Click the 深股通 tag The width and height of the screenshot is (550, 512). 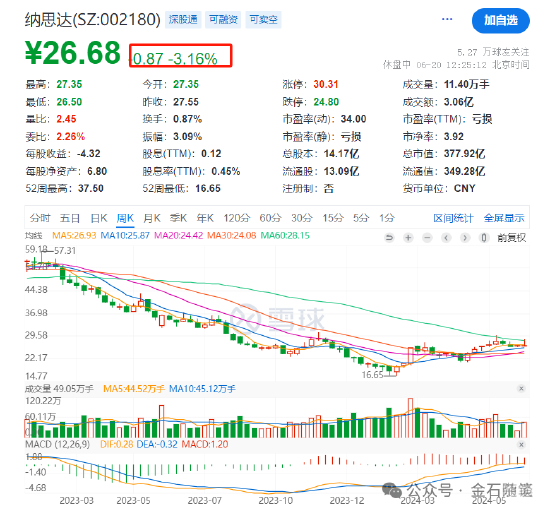183,19
